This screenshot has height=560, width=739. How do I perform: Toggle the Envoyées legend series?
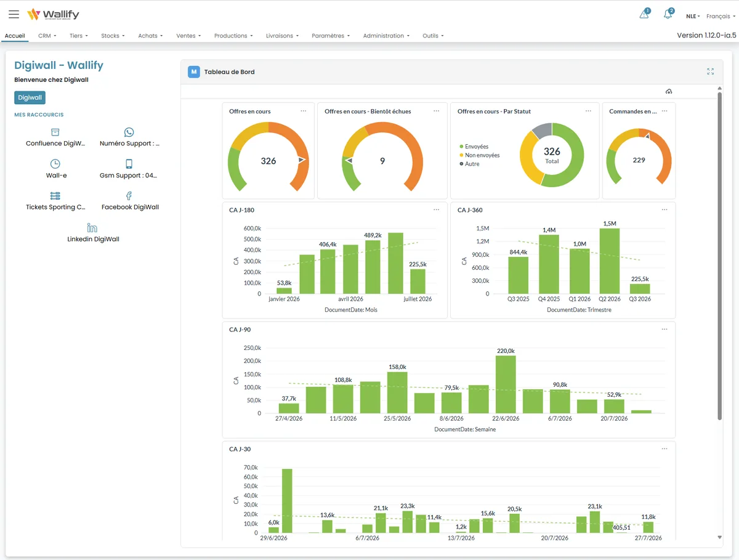[474, 147]
